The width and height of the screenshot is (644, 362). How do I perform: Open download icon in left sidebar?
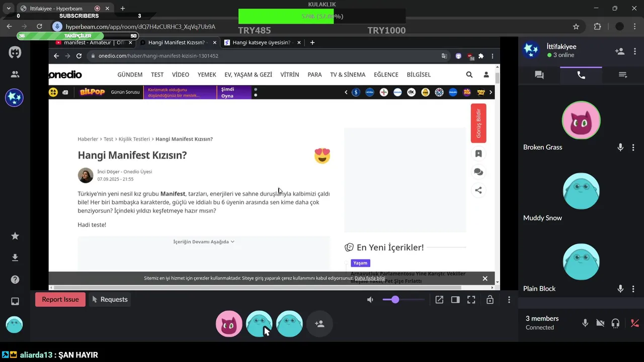click(15, 258)
